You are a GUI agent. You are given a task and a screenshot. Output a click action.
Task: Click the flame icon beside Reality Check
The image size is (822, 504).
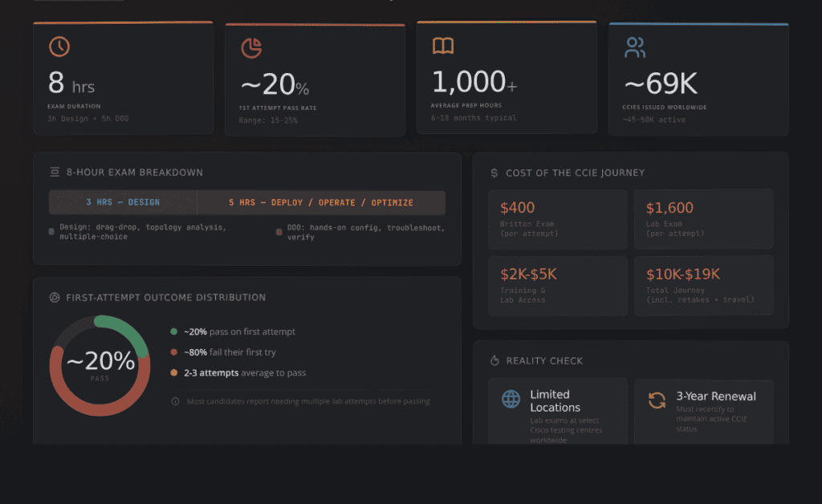pos(494,360)
